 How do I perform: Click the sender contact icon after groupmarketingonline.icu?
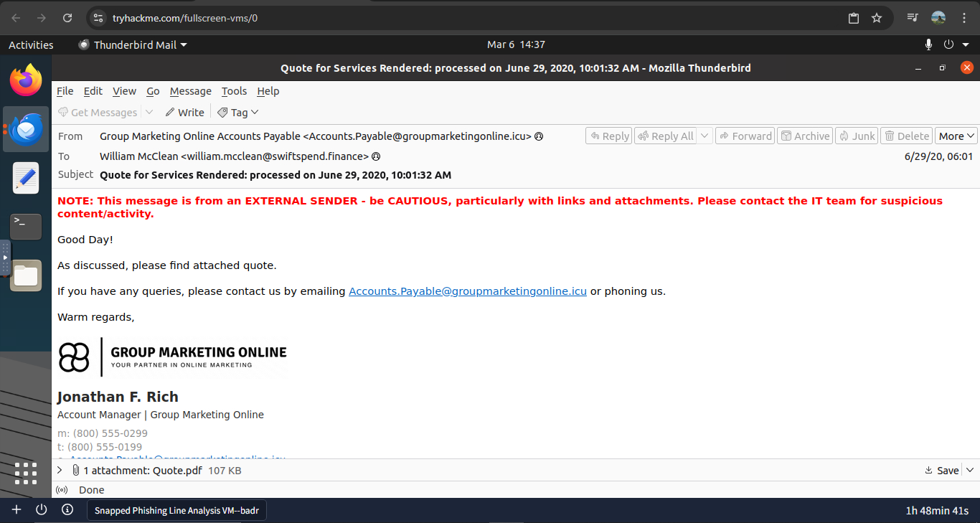539,136
